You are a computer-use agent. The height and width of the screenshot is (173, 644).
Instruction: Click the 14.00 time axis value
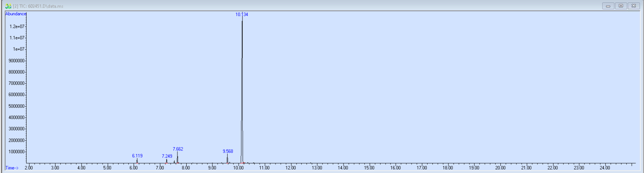tap(343, 168)
